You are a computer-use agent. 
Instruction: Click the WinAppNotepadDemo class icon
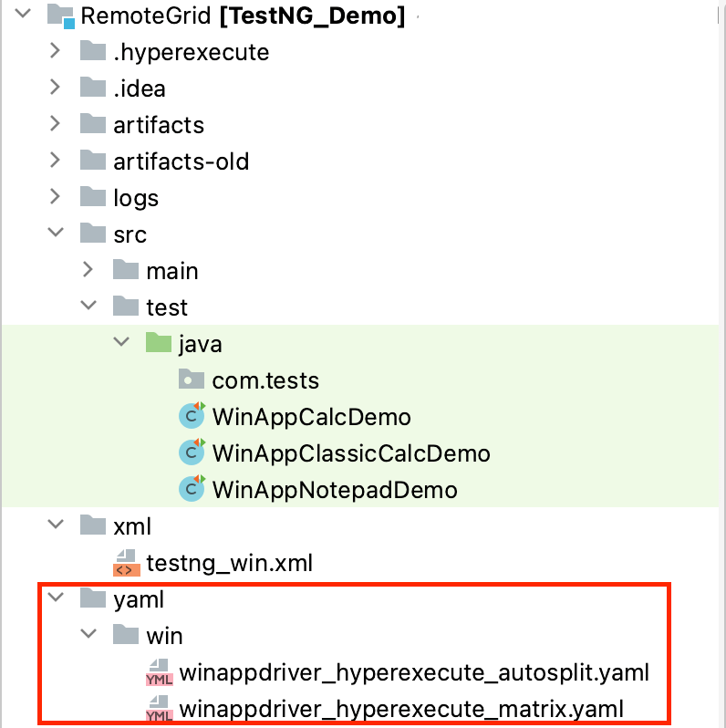tap(192, 490)
